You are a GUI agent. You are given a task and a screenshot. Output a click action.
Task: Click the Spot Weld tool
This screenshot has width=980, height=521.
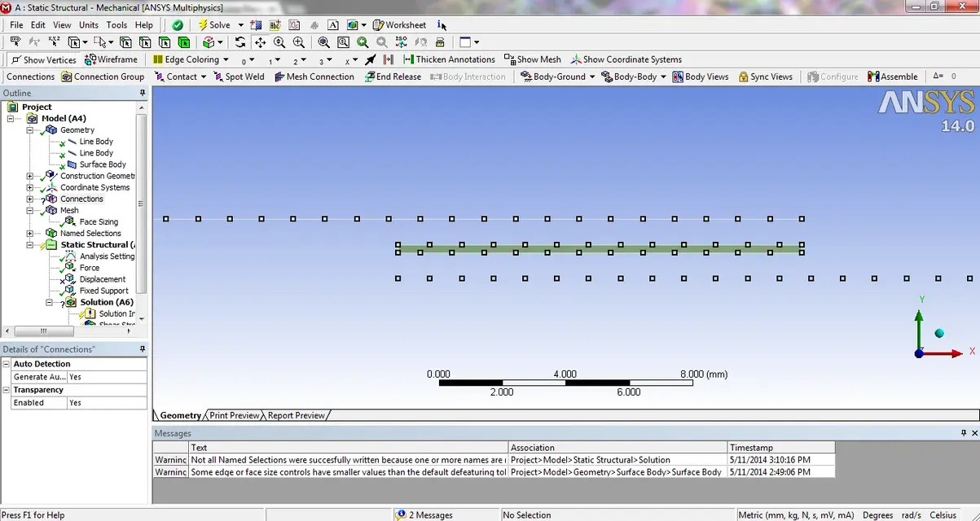tap(239, 77)
